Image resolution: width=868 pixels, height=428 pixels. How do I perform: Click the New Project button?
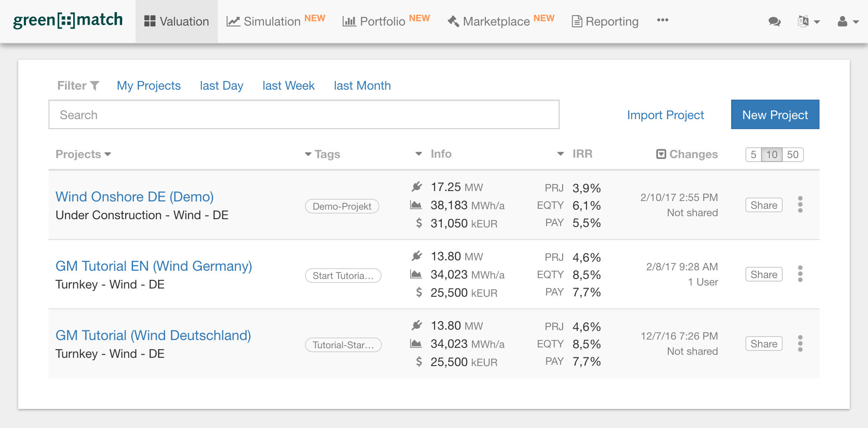pos(775,115)
